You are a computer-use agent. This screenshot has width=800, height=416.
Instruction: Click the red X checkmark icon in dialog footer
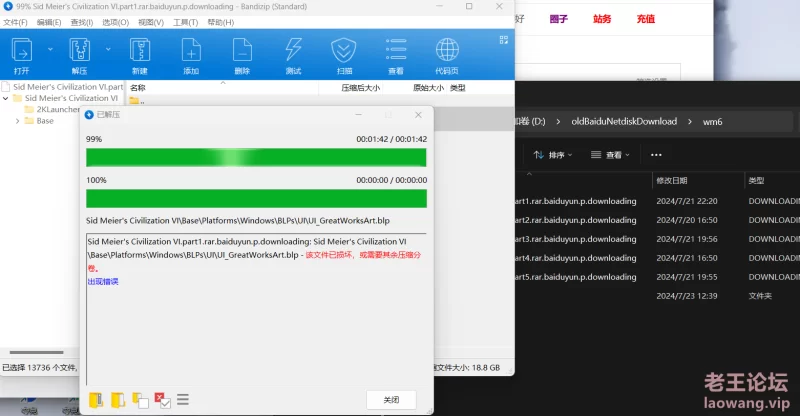tap(162, 400)
